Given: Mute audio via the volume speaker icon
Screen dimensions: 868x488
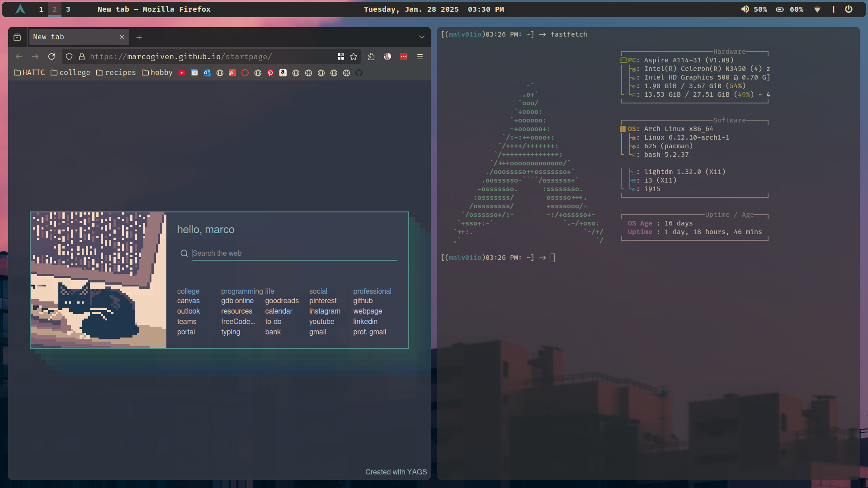Looking at the screenshot, I should point(745,9).
